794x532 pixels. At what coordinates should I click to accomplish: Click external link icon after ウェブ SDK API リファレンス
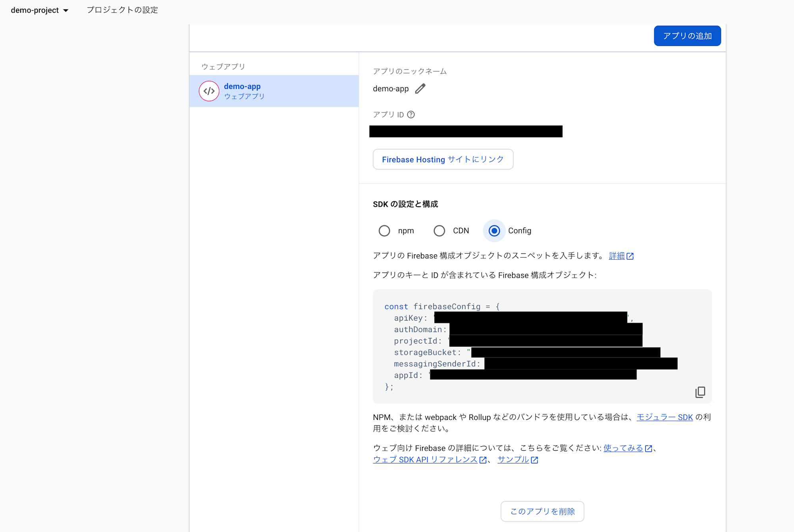[483, 460]
